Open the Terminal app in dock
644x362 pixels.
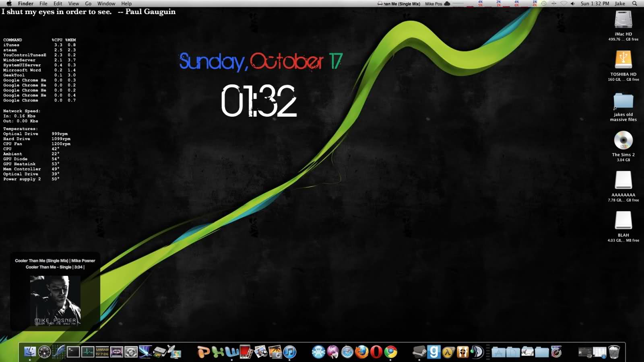tap(73, 352)
